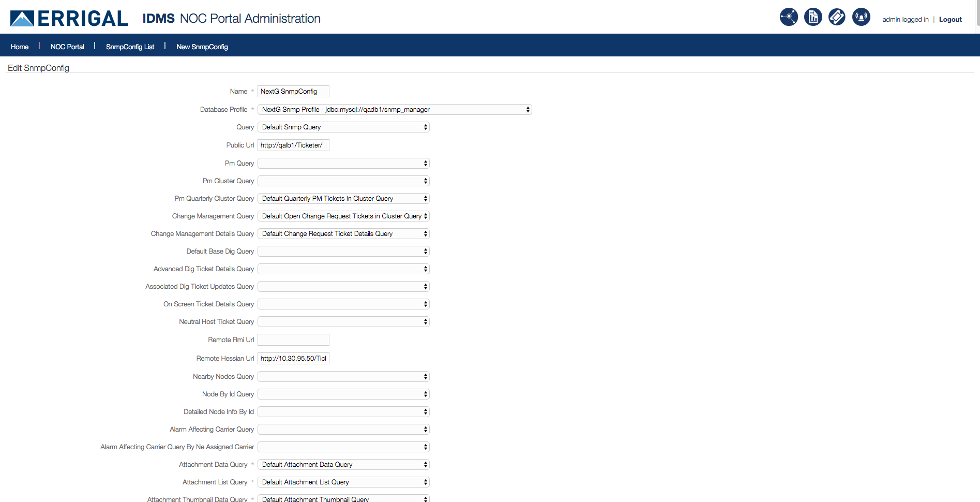Open the alarm siren icon
980x502 pixels.
pos(861,17)
